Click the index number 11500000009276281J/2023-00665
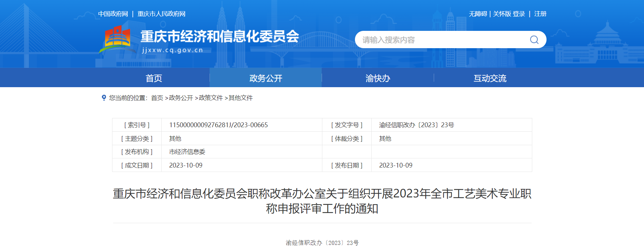This screenshot has width=644, height=252. [218, 125]
